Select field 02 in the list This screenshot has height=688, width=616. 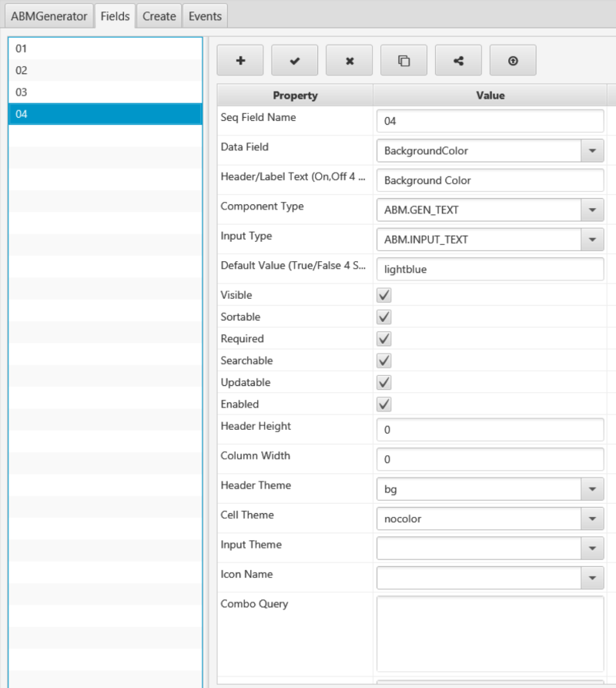(105, 70)
